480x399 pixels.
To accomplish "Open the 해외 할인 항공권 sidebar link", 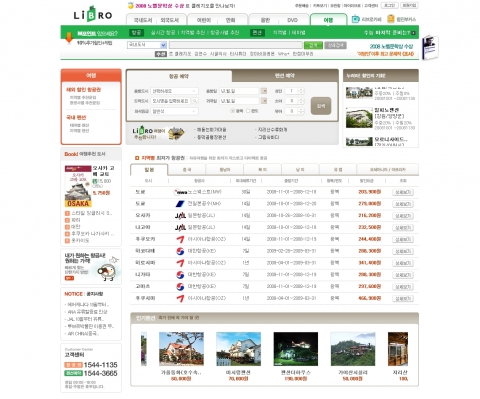I will click(x=84, y=90).
